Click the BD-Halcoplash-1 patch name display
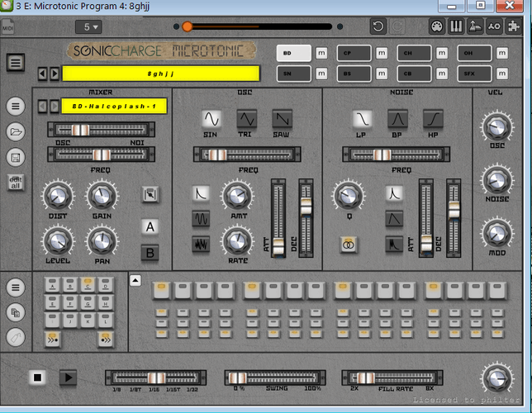Viewport: 532px width, 413px height. tap(114, 107)
